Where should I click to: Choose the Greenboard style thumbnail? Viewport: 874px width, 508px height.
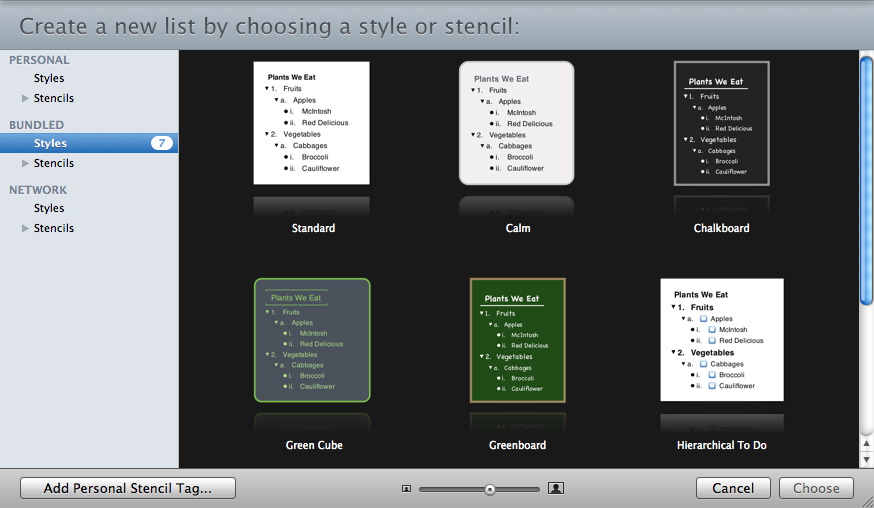517,340
